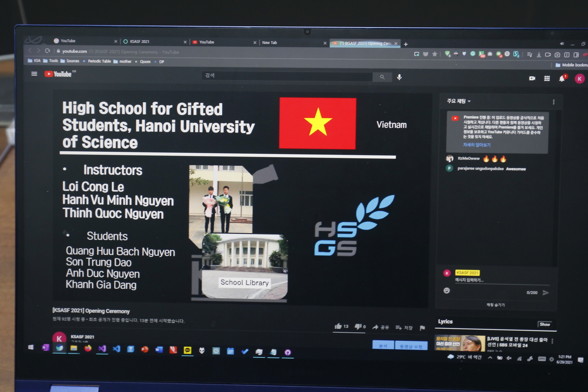Toggle the browser sidebar panel icon
Viewport: 588px width, 392px height.
576,55
